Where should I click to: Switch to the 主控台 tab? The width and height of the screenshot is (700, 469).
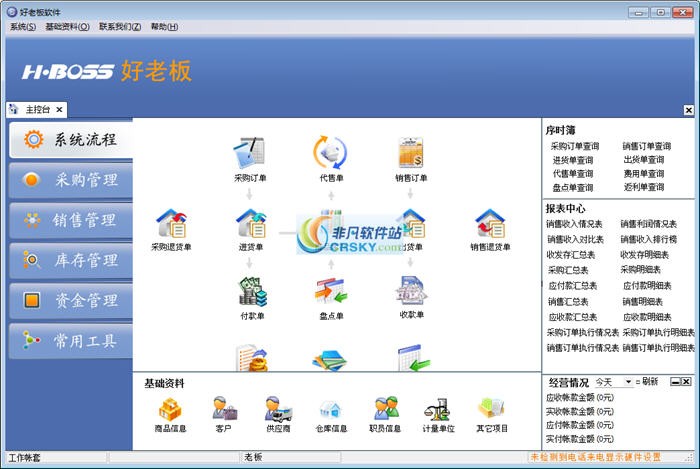click(x=38, y=109)
